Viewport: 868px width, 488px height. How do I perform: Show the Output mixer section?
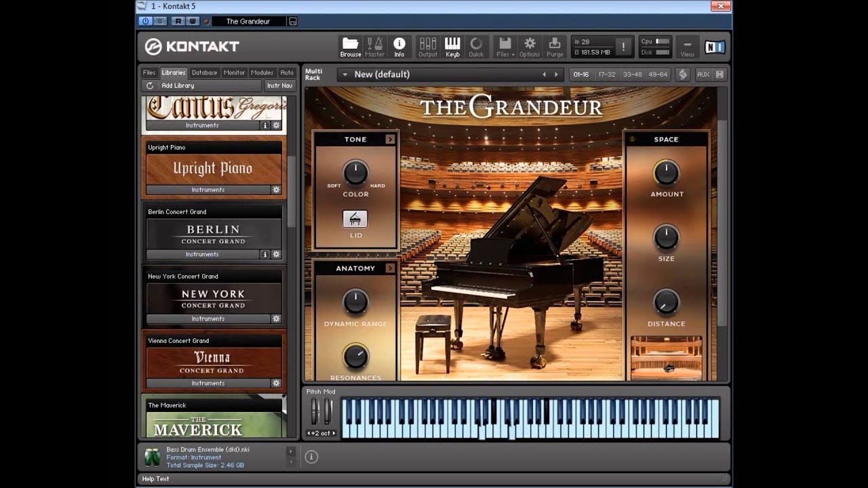point(428,47)
